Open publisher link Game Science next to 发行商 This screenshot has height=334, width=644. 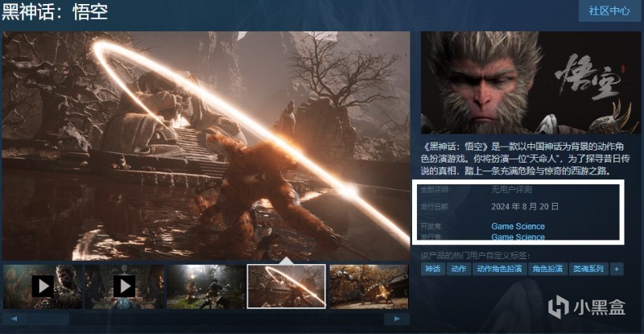pos(518,237)
